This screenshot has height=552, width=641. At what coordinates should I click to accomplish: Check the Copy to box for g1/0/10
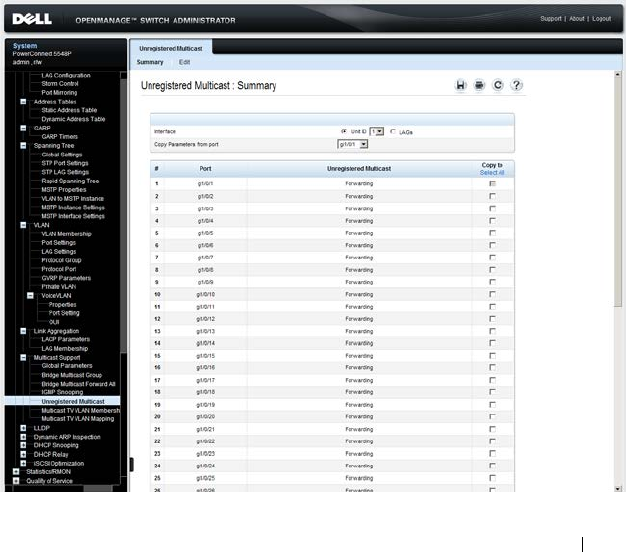click(493, 294)
